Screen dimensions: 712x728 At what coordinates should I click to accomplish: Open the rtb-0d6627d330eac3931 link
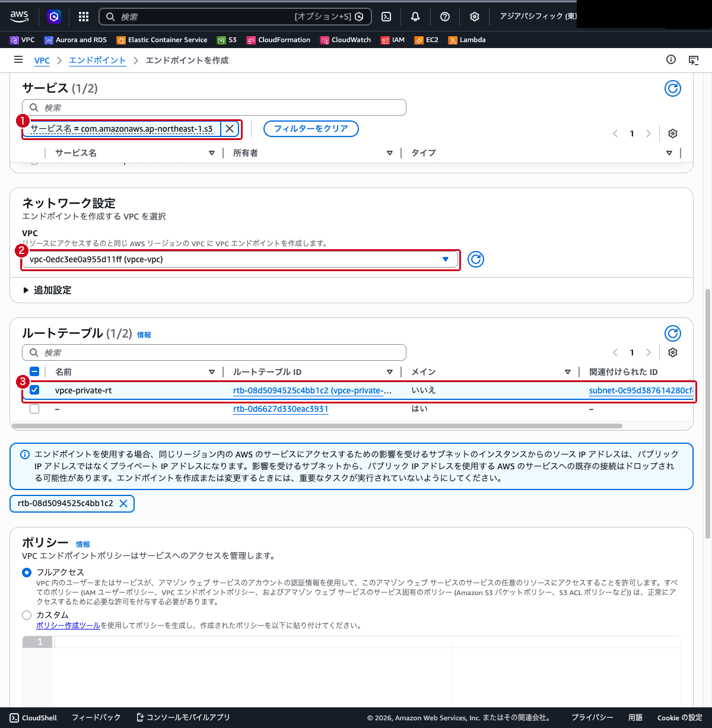281,409
